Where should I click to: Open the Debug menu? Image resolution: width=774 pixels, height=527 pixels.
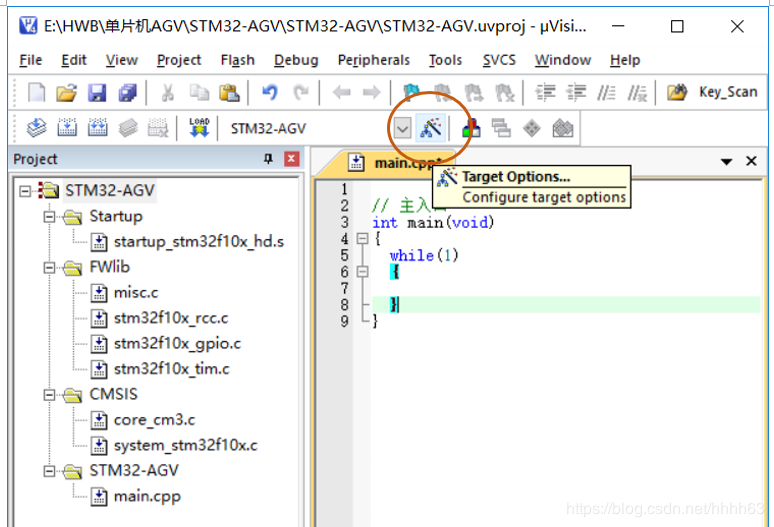coord(296,60)
